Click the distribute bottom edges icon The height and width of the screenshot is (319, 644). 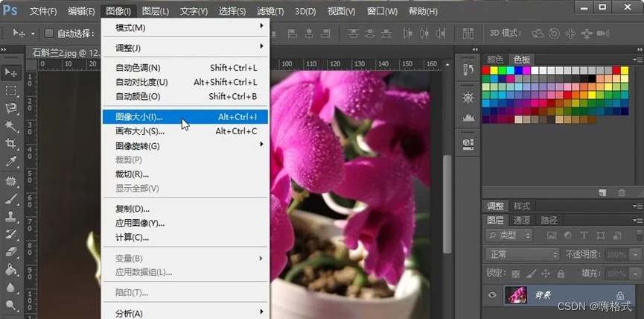(386, 34)
